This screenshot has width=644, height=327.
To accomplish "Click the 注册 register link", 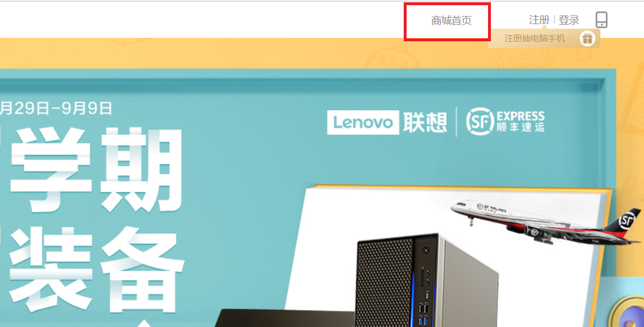I will [x=539, y=20].
